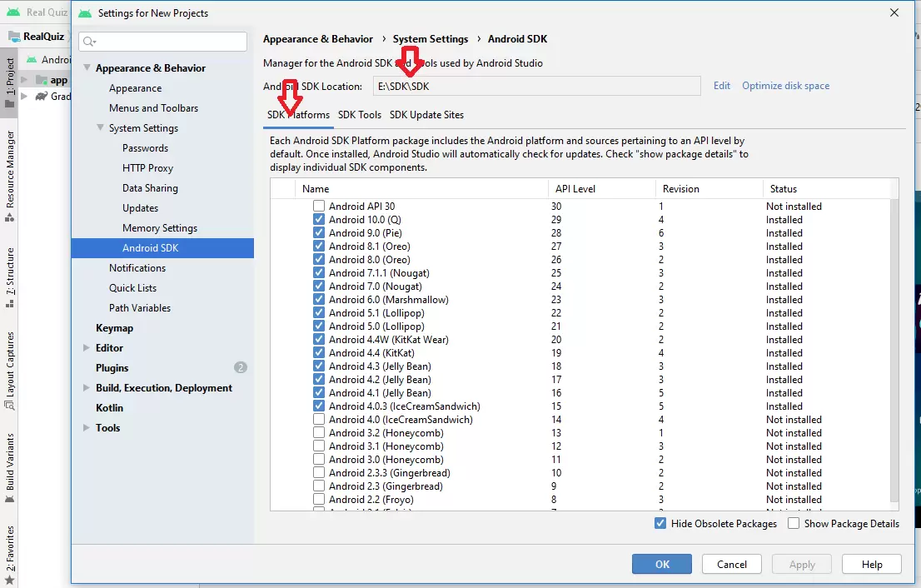Click Edit SDK location link
The height and width of the screenshot is (588, 921).
(x=722, y=86)
